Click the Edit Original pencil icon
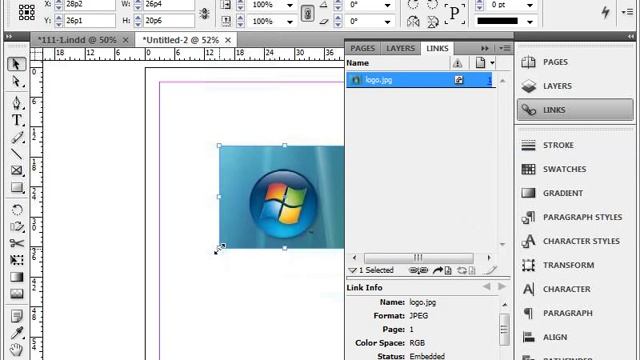Viewport: 640px width, 360px height. click(490, 270)
